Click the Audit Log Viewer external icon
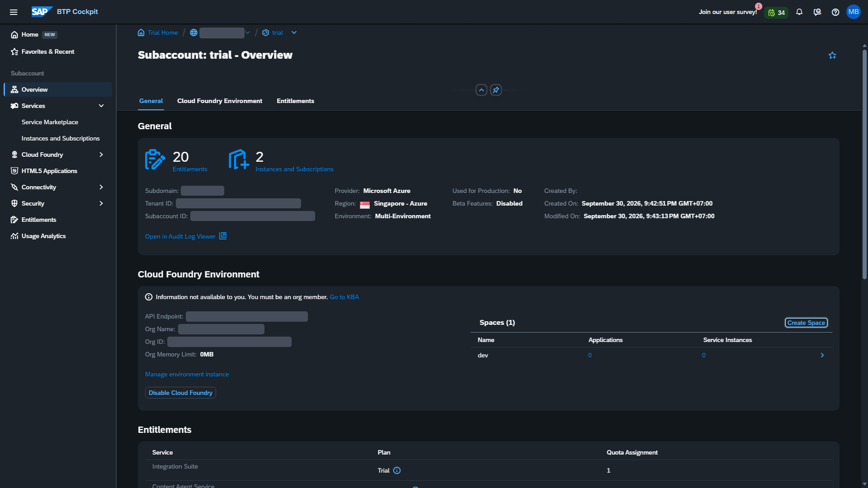 223,236
